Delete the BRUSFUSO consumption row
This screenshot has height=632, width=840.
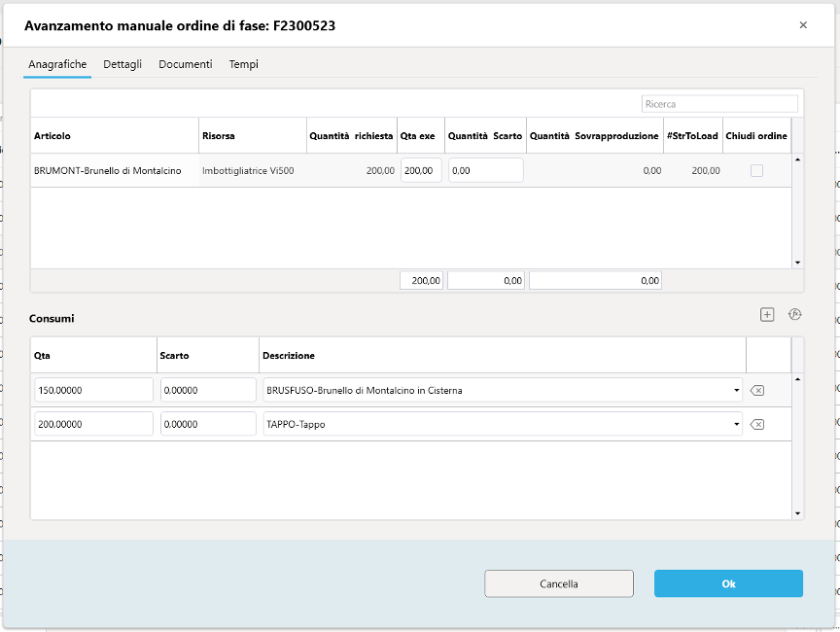coord(757,391)
